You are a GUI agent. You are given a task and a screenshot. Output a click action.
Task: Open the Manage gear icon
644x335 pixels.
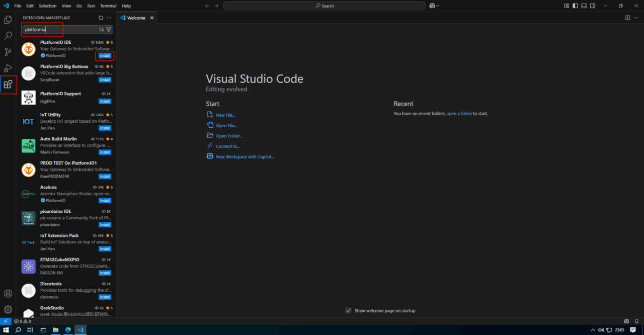[x=8, y=309]
